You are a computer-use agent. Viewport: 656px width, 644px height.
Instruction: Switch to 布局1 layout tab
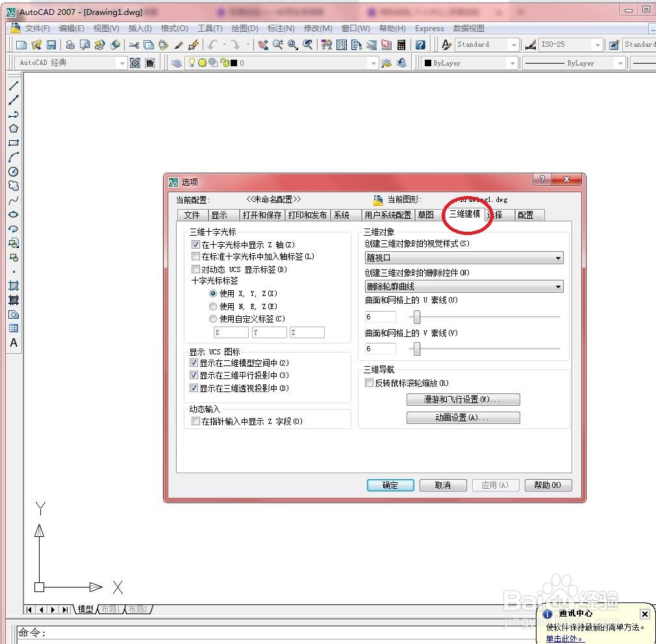(111, 610)
